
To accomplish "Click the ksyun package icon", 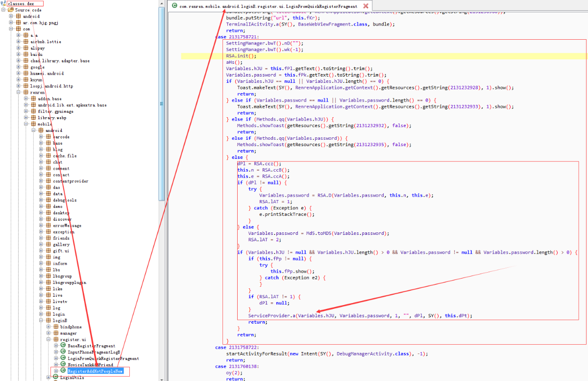I will (x=26, y=80).
